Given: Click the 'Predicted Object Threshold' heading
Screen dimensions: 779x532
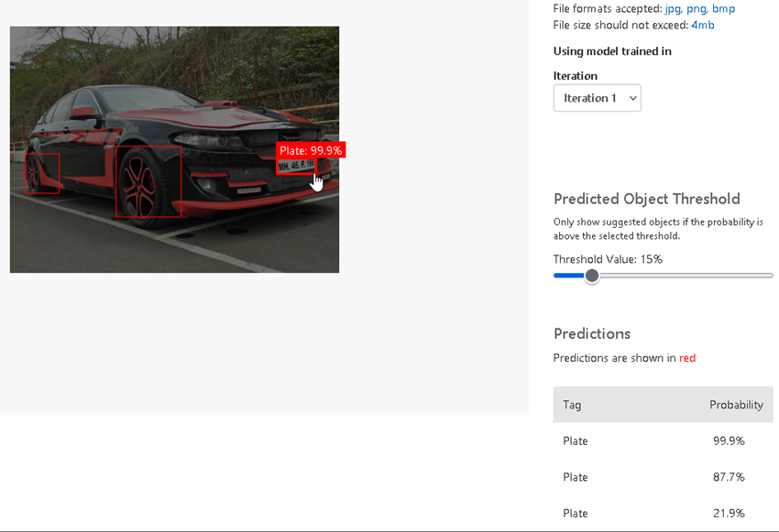Looking at the screenshot, I should click(x=646, y=199).
